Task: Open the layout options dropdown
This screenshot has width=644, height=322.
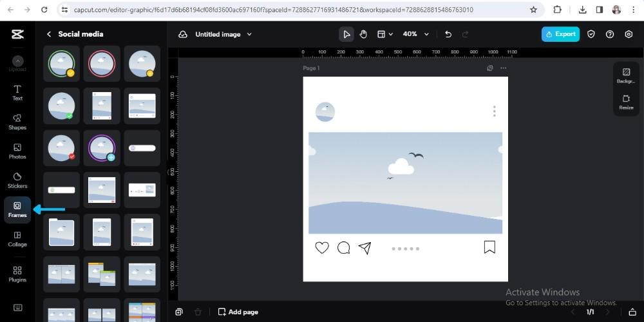Action: 385,34
